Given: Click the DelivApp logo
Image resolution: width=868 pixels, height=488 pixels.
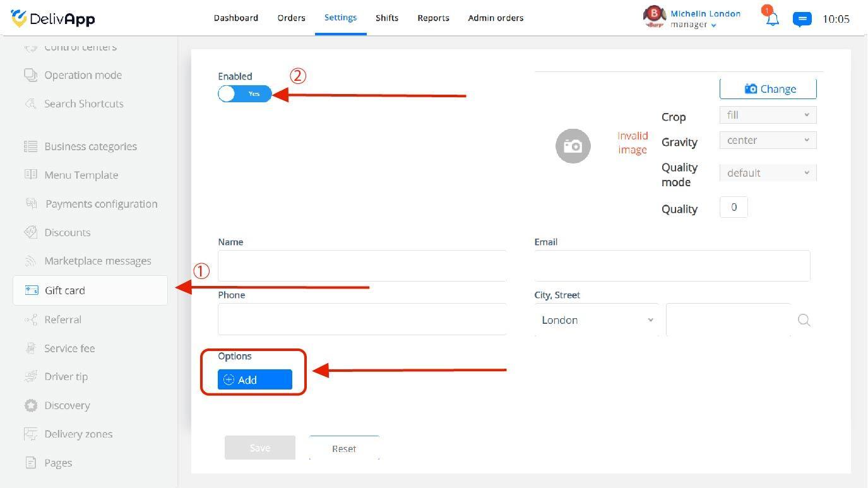Looking at the screenshot, I should (53, 18).
